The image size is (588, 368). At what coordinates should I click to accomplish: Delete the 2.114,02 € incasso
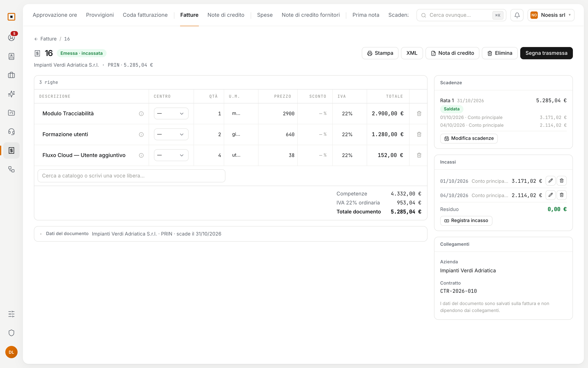point(561,195)
